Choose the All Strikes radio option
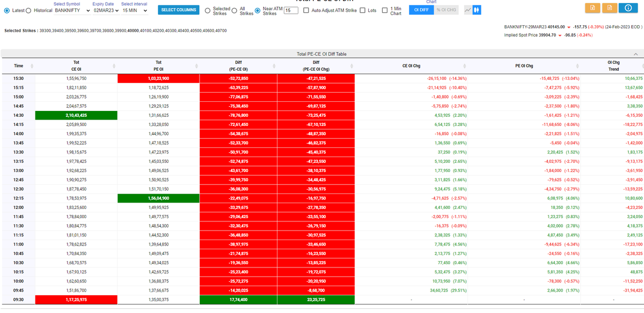This screenshot has height=313, width=644. [x=235, y=11]
